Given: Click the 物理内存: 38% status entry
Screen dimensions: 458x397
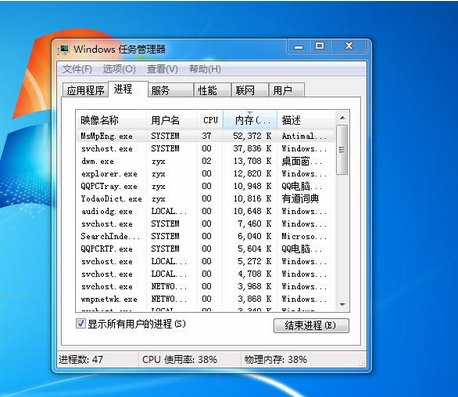Looking at the screenshot, I should tap(275, 360).
